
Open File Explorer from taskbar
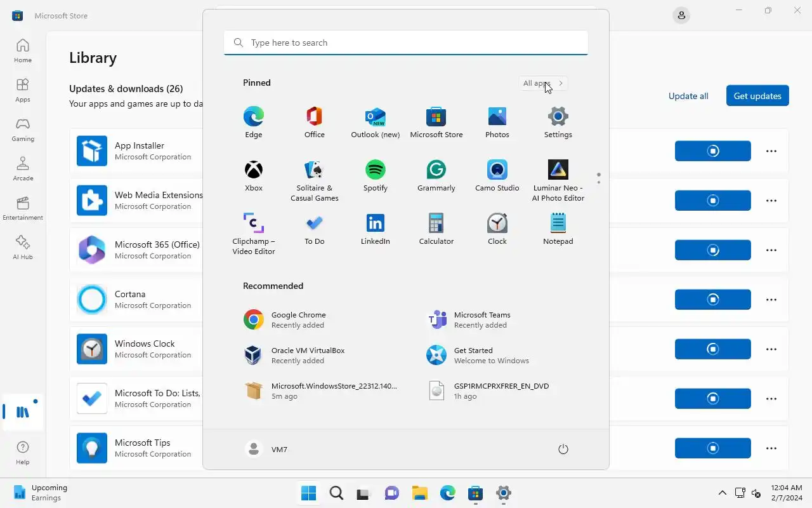coord(420,493)
